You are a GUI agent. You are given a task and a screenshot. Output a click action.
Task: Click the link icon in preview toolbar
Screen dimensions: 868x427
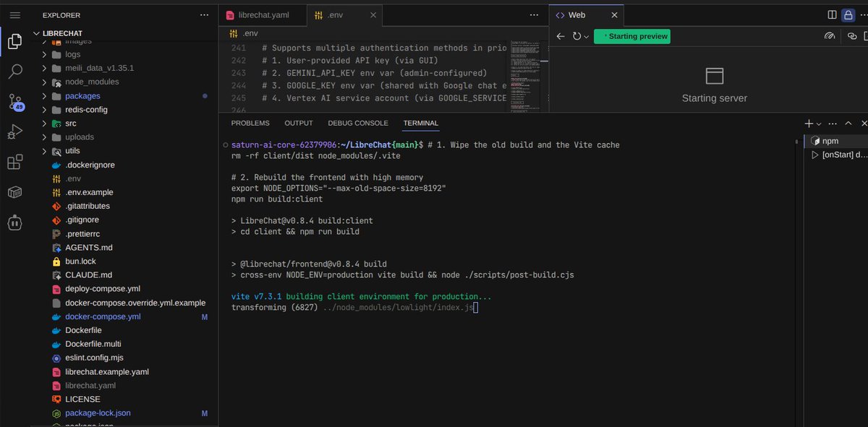click(x=852, y=36)
